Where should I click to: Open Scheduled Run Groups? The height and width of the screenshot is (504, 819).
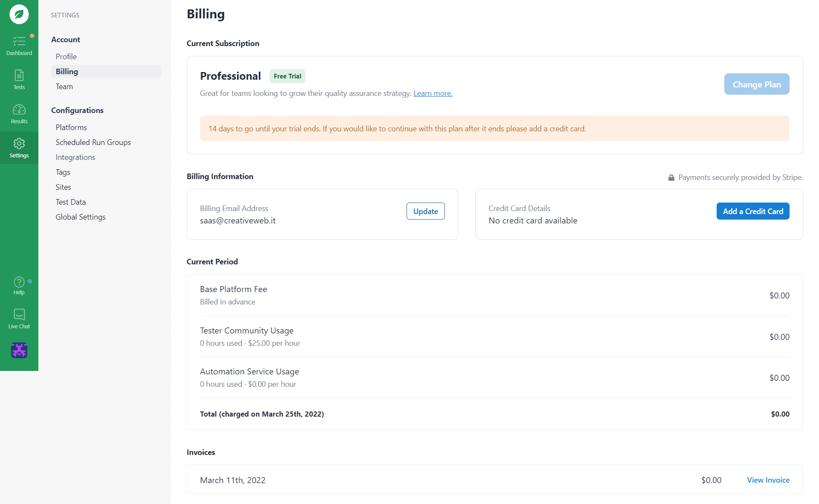coord(93,142)
